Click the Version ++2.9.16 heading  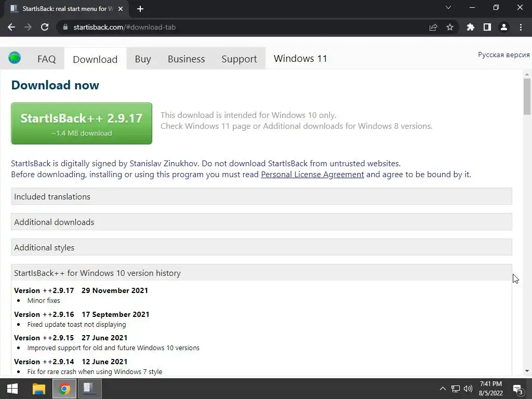point(82,314)
